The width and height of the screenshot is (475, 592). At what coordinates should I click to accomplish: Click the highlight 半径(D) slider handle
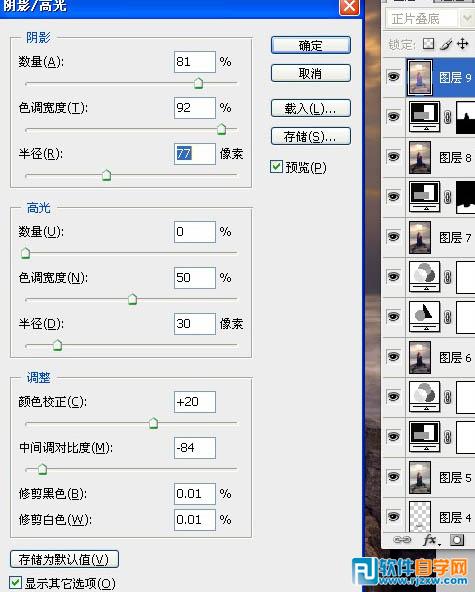point(57,345)
